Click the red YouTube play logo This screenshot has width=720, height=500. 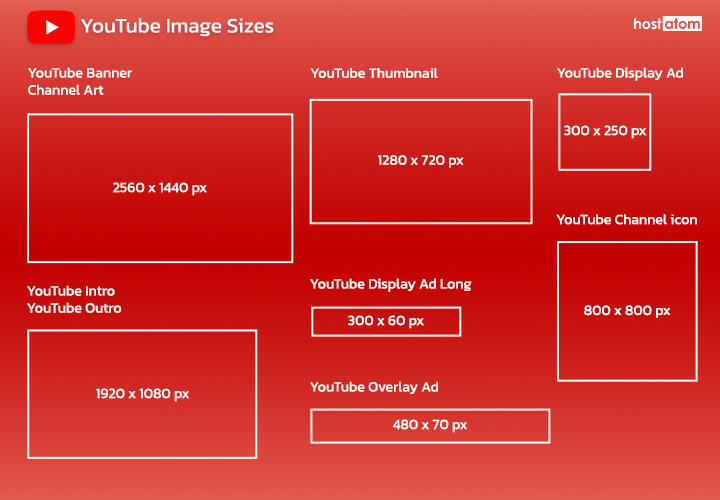pos(51,27)
